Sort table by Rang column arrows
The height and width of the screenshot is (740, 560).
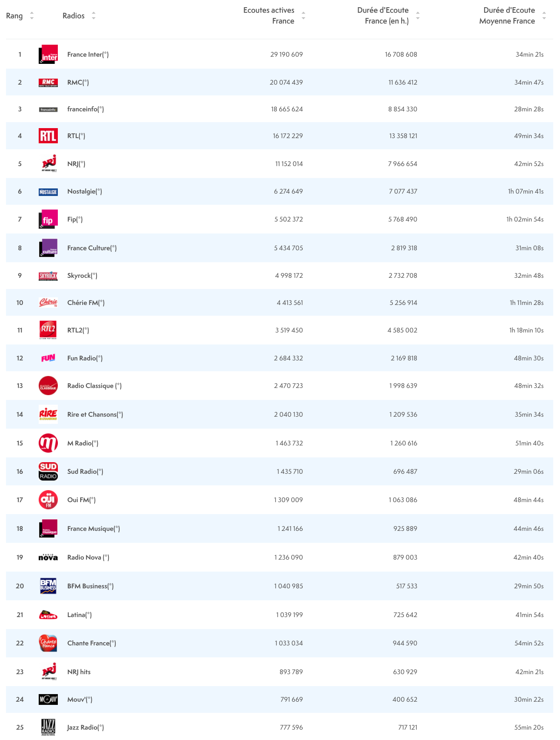tap(32, 16)
